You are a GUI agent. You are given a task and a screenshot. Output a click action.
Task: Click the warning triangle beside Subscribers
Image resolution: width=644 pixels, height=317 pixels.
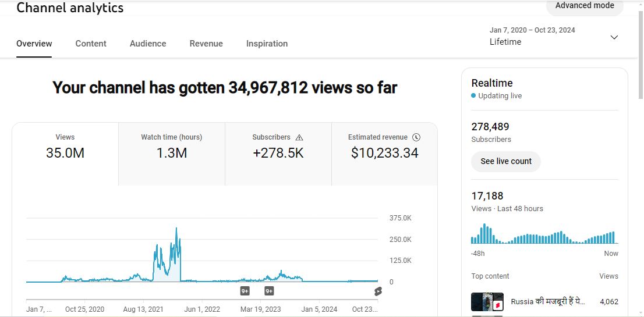tap(299, 138)
